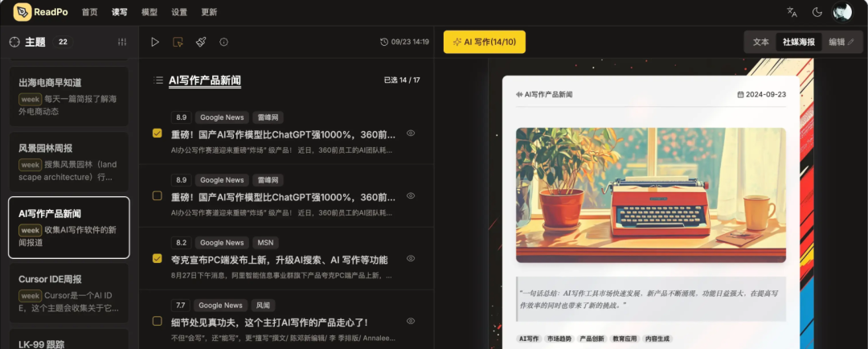Click the history clock icon near 09/23 14:19
The width and height of the screenshot is (868, 349).
pos(384,42)
